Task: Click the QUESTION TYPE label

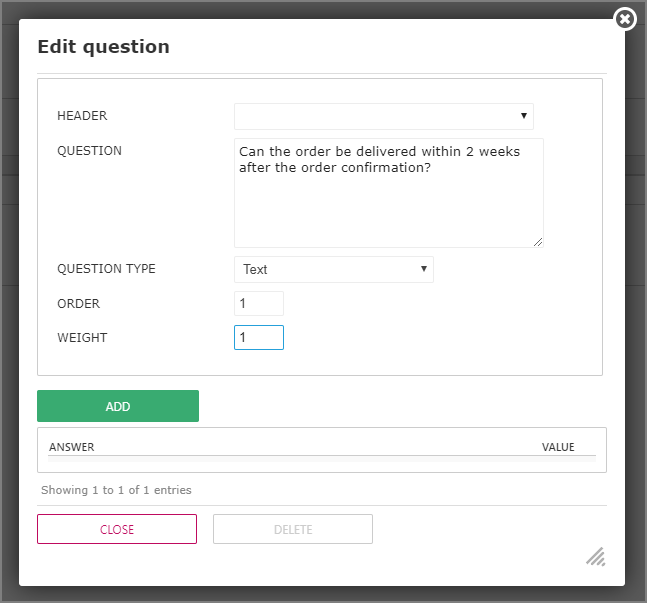Action: 106,269
